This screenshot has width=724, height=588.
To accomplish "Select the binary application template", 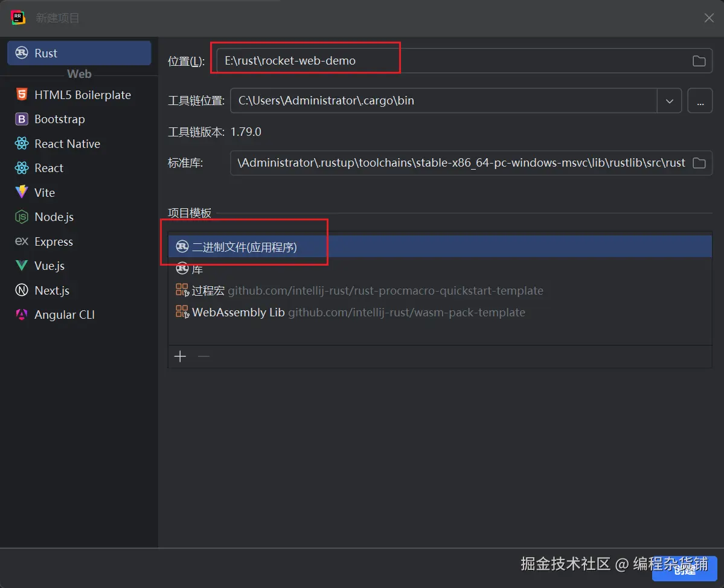I will (x=440, y=247).
